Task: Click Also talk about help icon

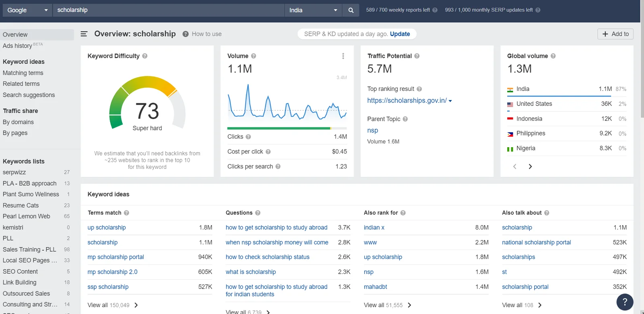Action: 547,213
